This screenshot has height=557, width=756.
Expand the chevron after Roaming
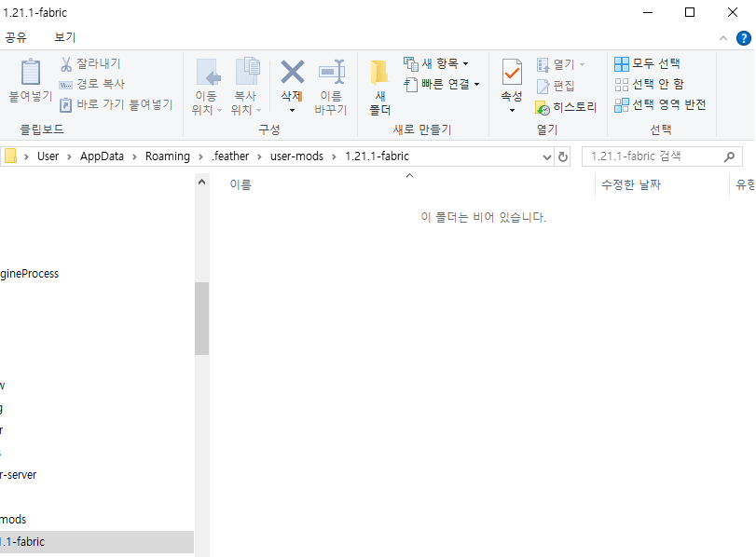[200, 156]
